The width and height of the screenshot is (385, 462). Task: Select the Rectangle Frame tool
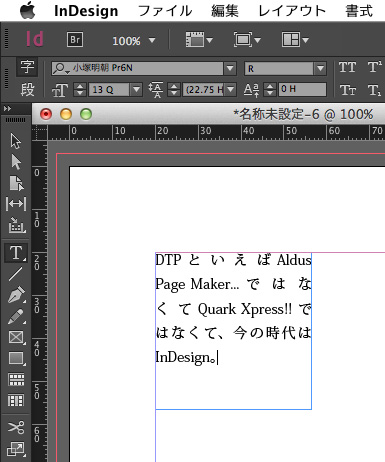[16, 337]
